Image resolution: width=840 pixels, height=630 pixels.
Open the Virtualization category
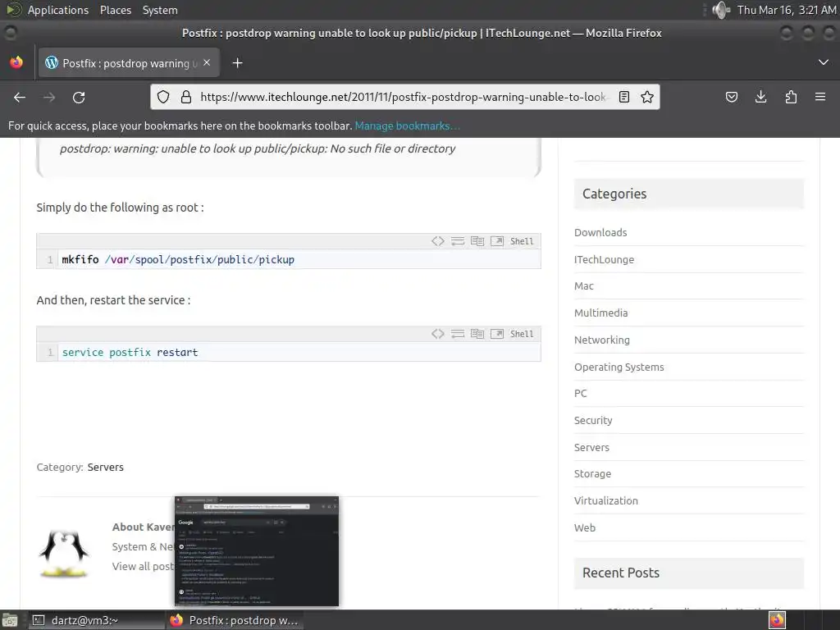pyautogui.click(x=606, y=501)
